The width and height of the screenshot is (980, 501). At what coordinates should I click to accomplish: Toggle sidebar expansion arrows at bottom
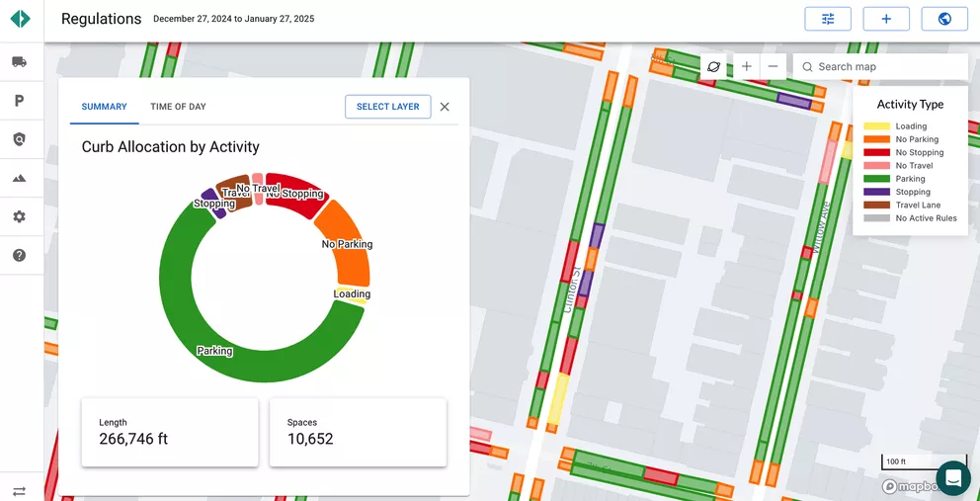[x=19, y=491]
